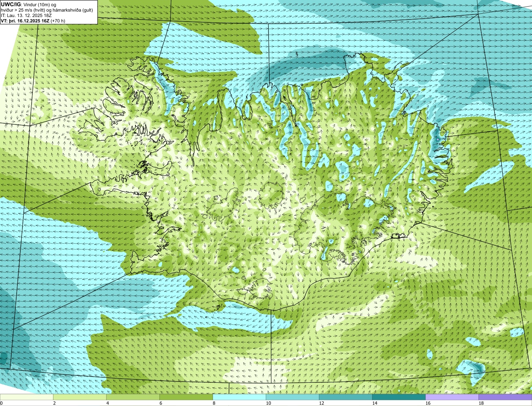Click the medium green 4–6 m/s legend swatch

point(133,397)
